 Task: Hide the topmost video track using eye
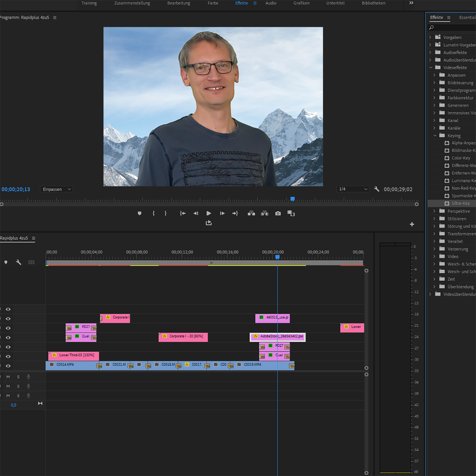tap(8, 309)
